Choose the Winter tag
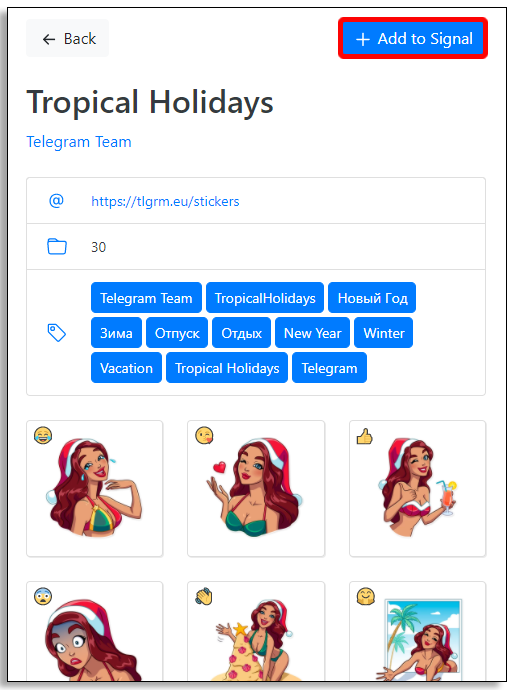Screen dimensions: 515x690 [383, 333]
